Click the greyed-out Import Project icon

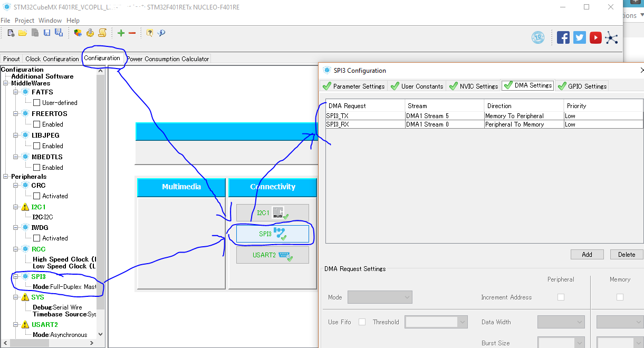pos(35,33)
